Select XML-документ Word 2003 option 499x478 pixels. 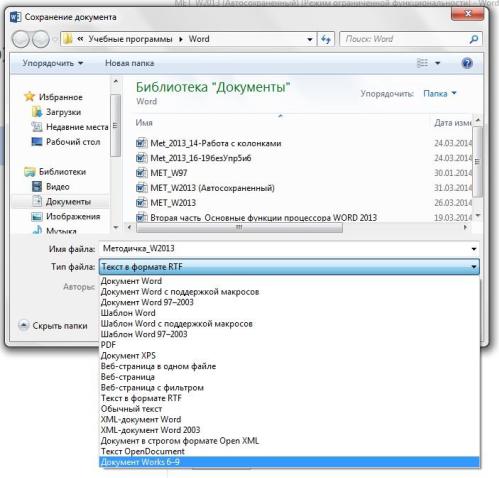click(289, 430)
